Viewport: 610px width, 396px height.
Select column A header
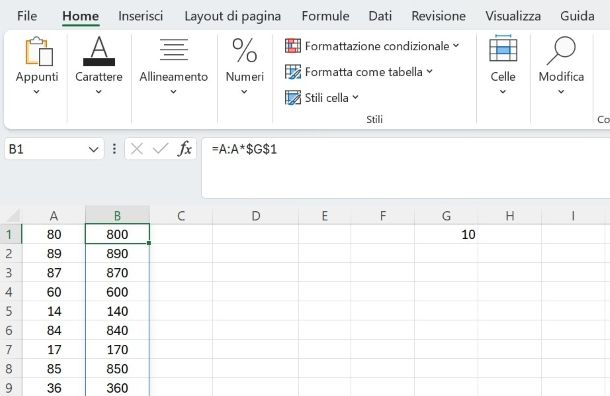click(x=54, y=216)
